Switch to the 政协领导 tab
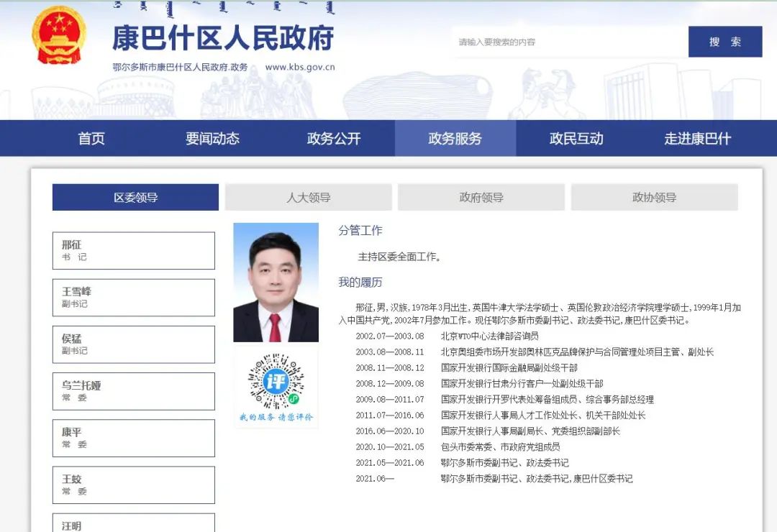The height and width of the screenshot is (532, 777). click(654, 198)
